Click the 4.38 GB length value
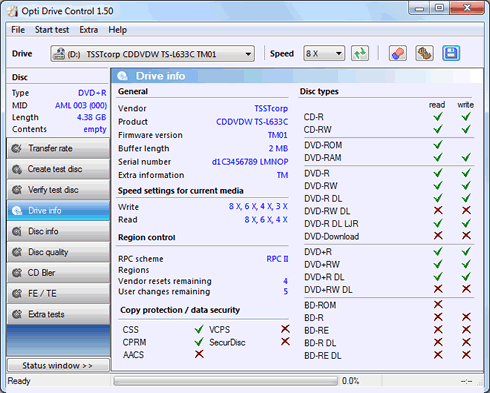This screenshot has width=490, height=393. pyautogui.click(x=91, y=117)
